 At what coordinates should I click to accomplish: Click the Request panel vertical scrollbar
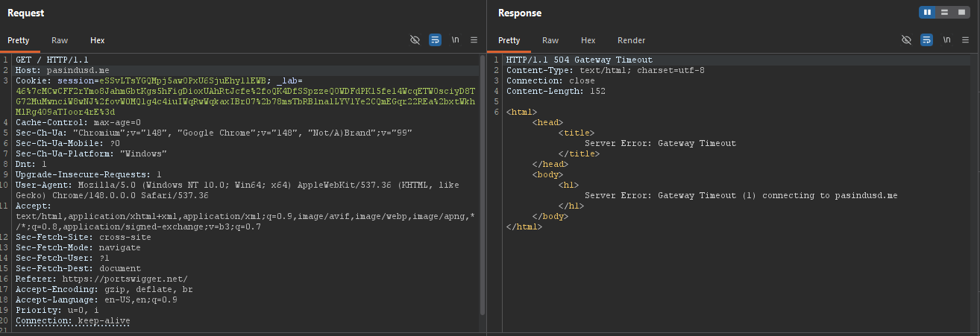click(483, 185)
